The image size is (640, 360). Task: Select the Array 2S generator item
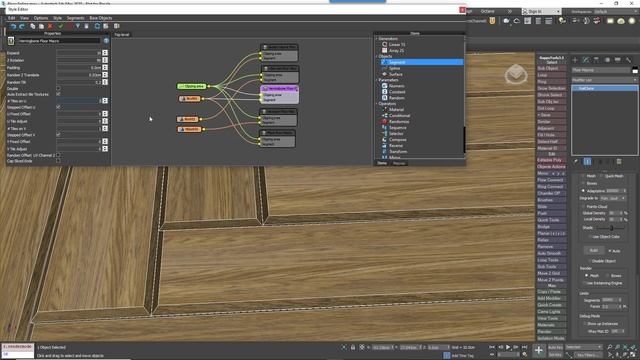click(396, 51)
